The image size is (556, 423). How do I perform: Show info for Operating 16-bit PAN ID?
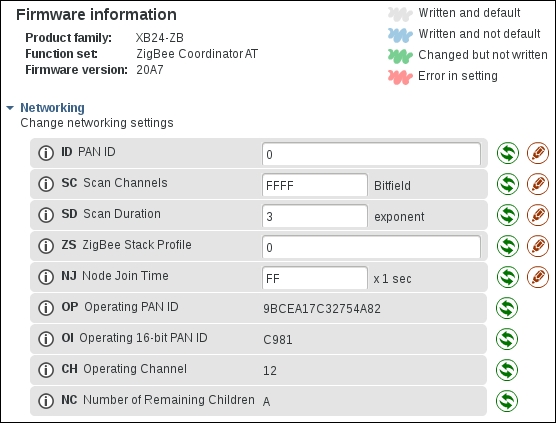pyautogui.click(x=46, y=339)
